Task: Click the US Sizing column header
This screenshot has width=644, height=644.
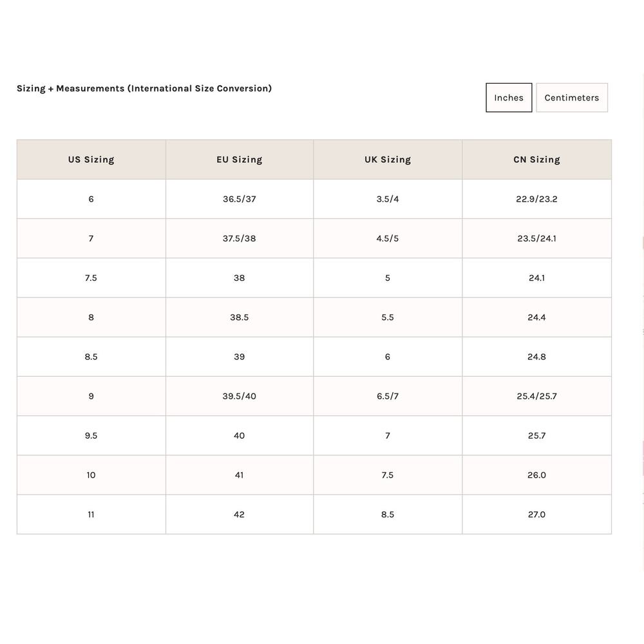Action: (x=91, y=160)
